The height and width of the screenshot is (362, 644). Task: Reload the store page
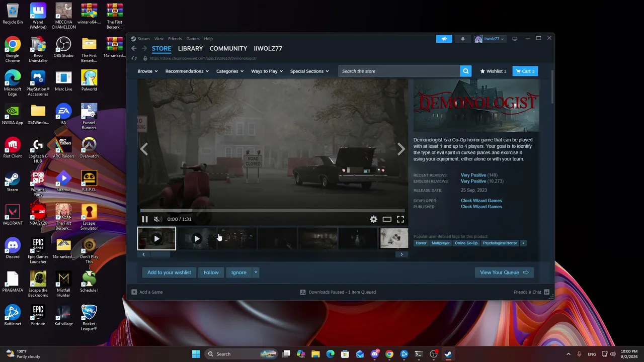click(x=134, y=58)
